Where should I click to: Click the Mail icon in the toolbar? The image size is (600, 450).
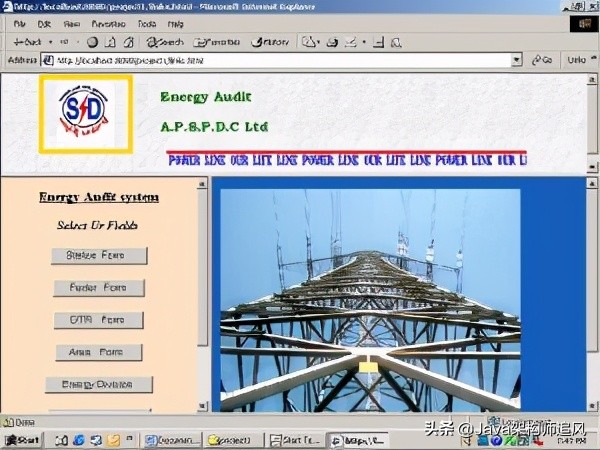[x=310, y=42]
